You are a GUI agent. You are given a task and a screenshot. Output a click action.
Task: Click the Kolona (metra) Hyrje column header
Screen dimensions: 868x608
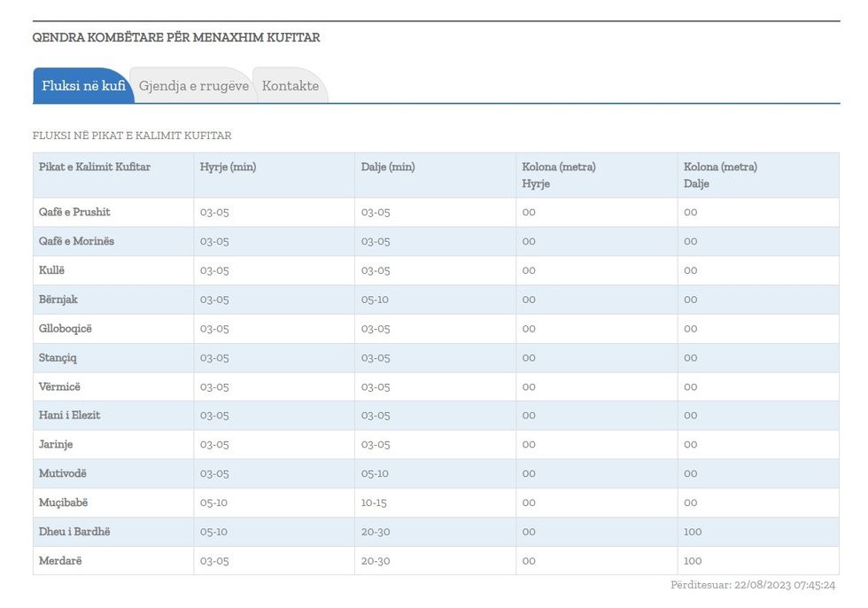559,175
